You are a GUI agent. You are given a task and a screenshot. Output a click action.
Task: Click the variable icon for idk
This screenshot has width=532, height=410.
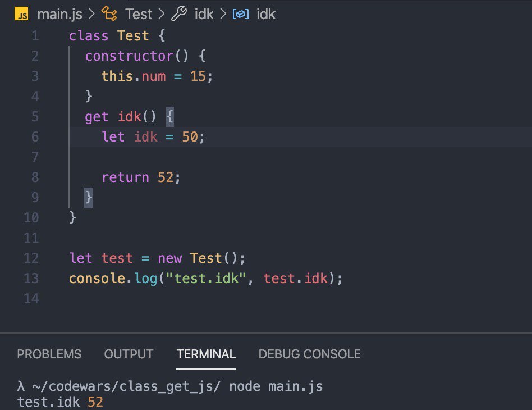[241, 14]
